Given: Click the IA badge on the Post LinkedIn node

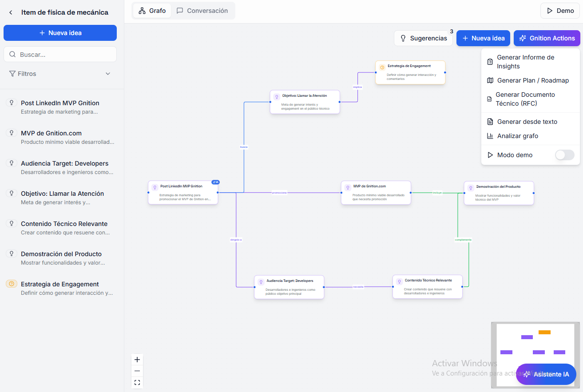Looking at the screenshot, I should pos(215,182).
